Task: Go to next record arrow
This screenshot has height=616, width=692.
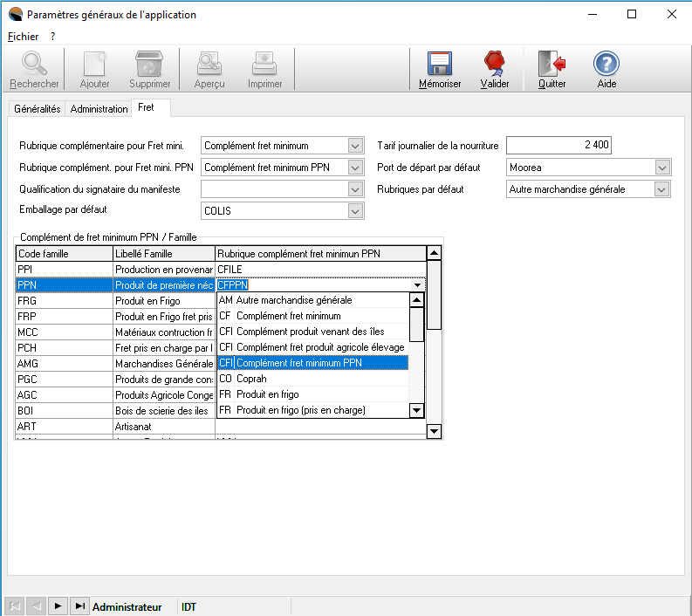Action: [58, 606]
